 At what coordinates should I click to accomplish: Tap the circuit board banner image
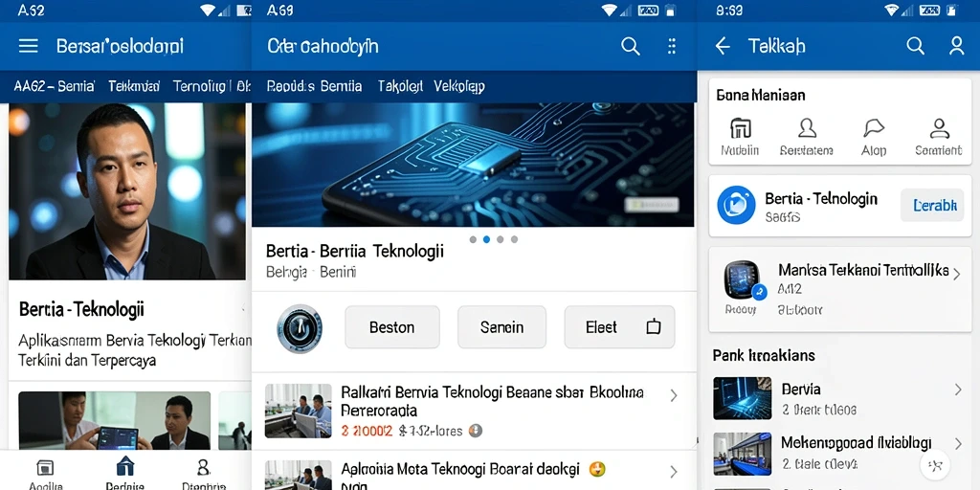point(473,165)
